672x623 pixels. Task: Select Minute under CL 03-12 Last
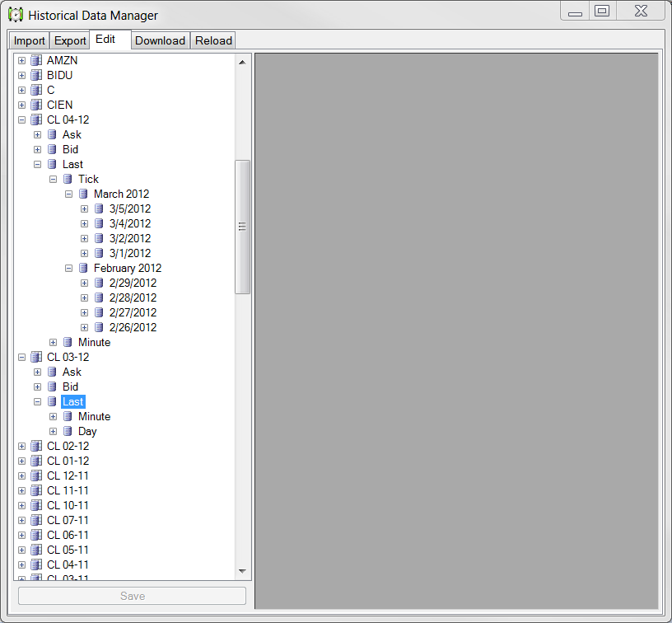(94, 417)
